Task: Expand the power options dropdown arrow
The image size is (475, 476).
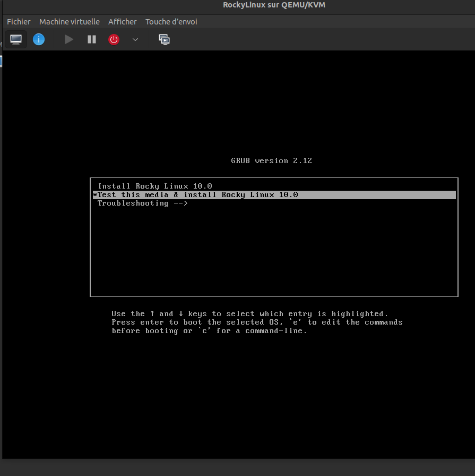Action: pos(135,39)
